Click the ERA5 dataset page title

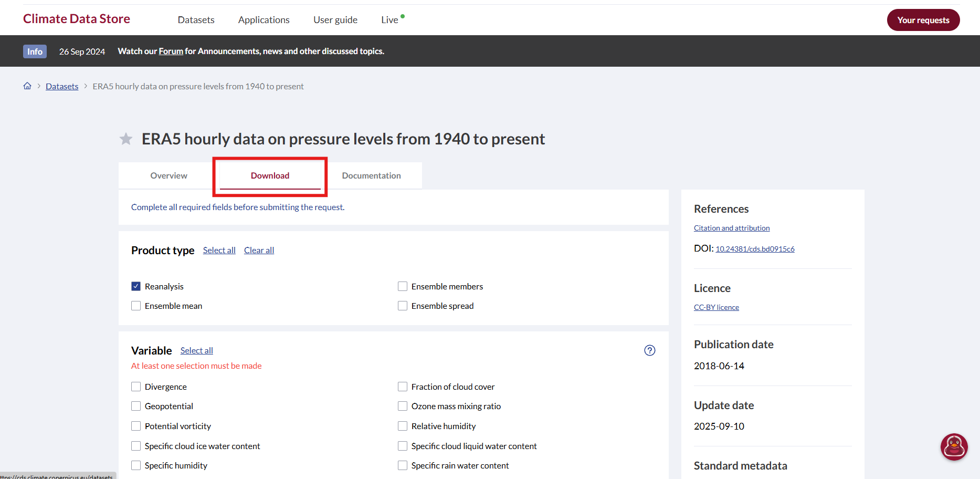click(343, 139)
